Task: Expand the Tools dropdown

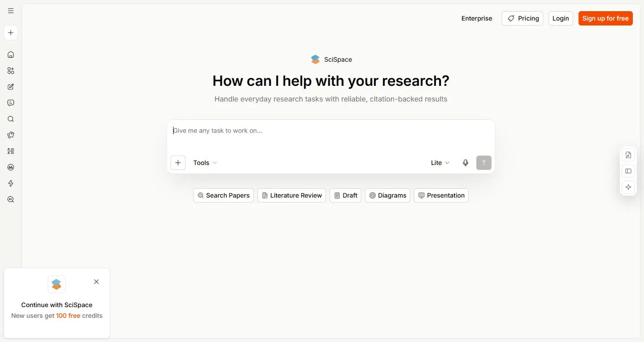Action: 205,163
